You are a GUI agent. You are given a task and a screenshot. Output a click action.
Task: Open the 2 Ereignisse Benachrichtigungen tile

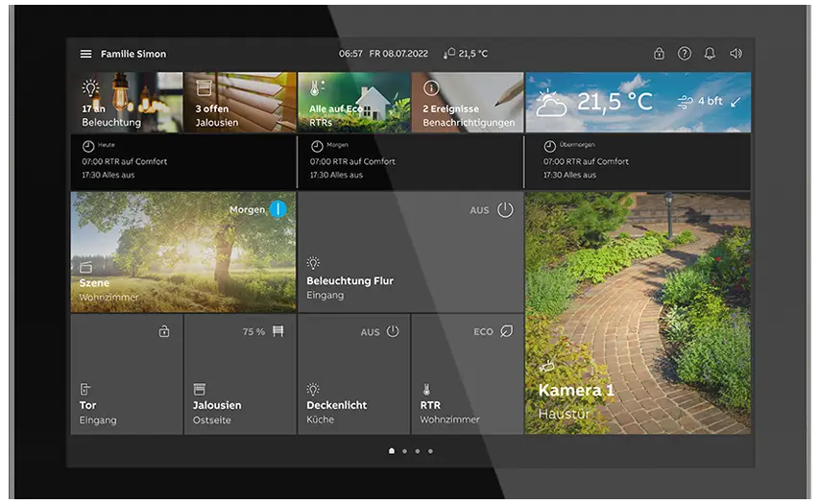tap(468, 102)
